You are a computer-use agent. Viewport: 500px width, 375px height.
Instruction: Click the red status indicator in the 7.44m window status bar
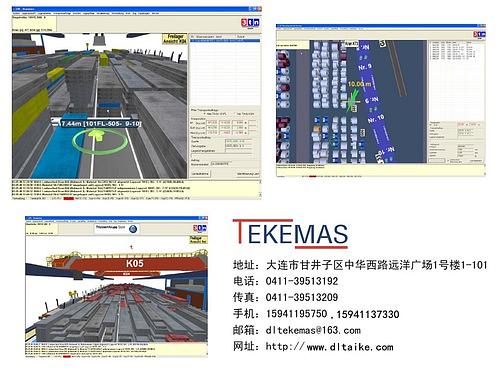pos(68,198)
